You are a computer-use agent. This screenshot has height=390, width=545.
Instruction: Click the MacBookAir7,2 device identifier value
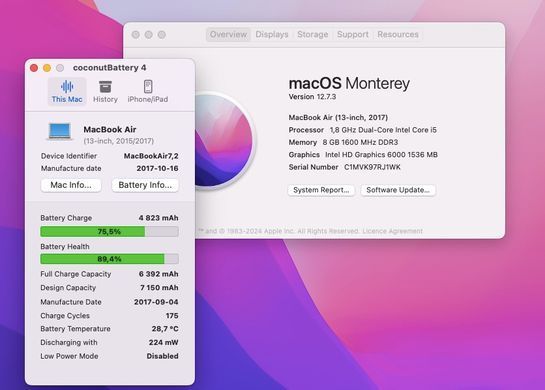click(151, 156)
